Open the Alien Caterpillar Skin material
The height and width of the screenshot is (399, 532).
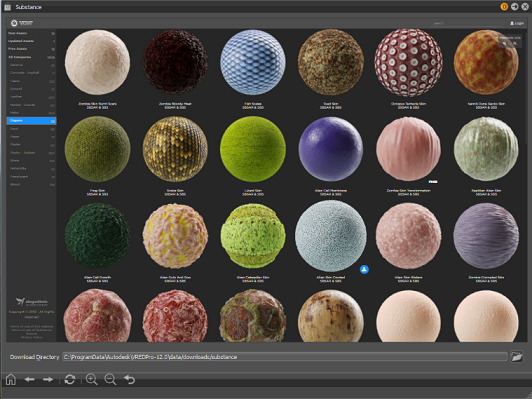253,236
